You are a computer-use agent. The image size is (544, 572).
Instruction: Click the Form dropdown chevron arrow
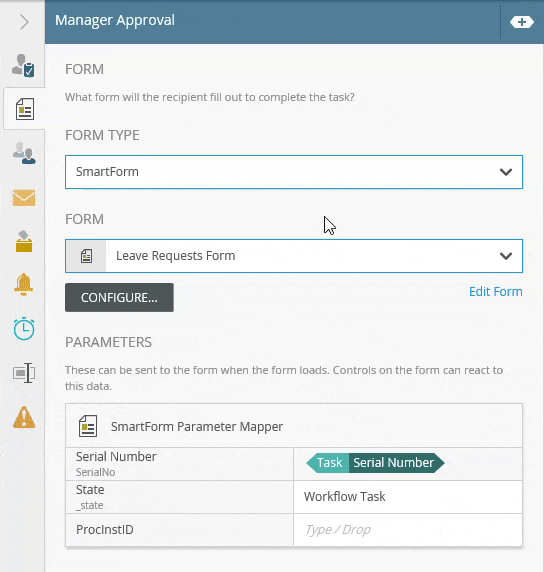[506, 256]
